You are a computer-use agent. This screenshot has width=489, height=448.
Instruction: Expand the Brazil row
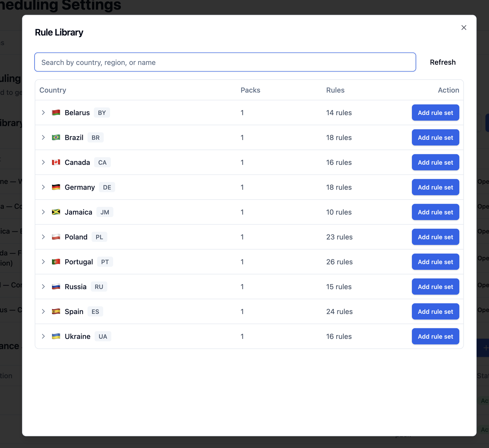click(x=43, y=137)
